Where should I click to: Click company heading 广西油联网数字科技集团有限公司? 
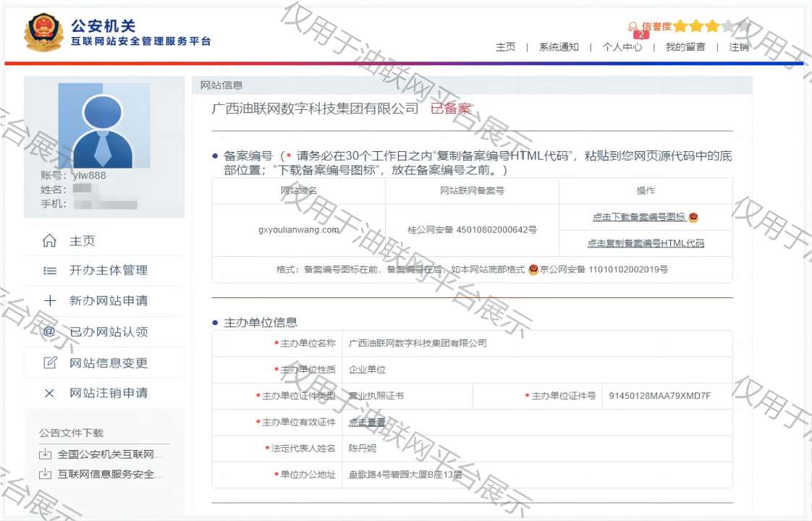tap(315, 109)
